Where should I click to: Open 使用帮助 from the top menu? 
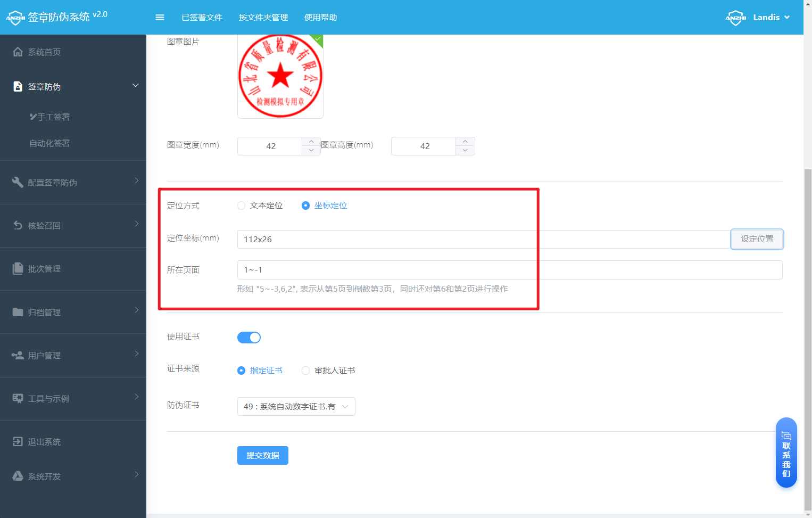(x=320, y=17)
